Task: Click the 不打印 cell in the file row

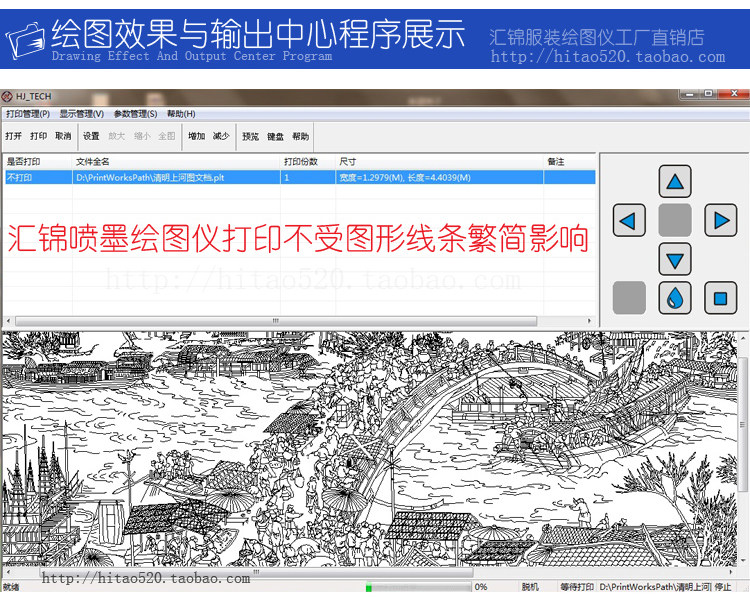Action: [x=37, y=177]
